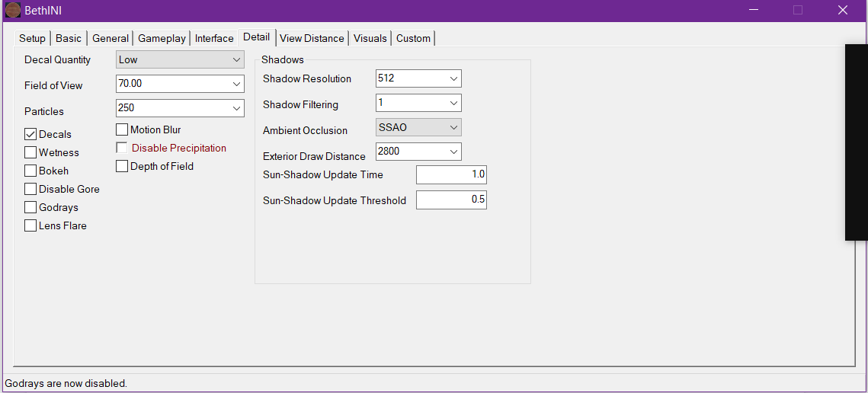Image resolution: width=868 pixels, height=393 pixels.
Task: Check the Disable Precipitation box
Action: pos(122,149)
